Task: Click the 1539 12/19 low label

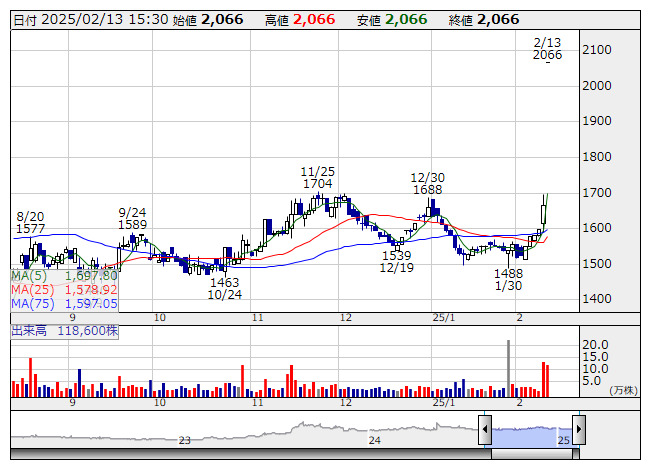Action: point(396,261)
